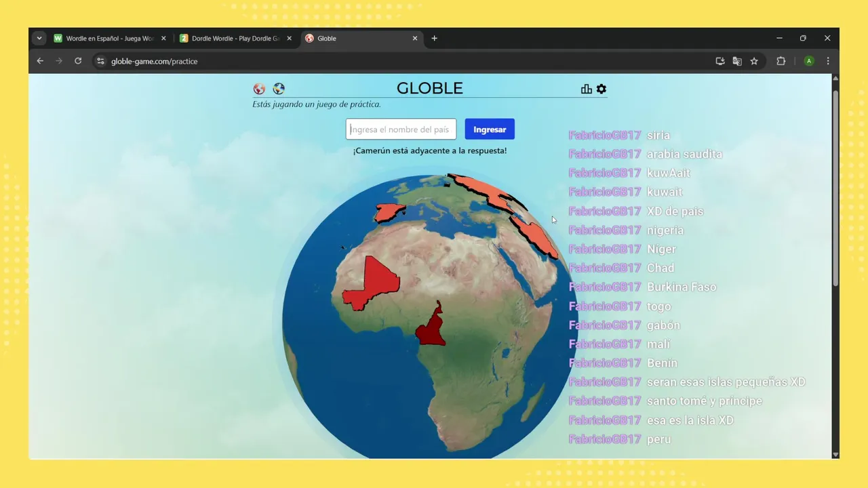Restore down the Chrome window
The height and width of the screenshot is (488, 868).
803,39
